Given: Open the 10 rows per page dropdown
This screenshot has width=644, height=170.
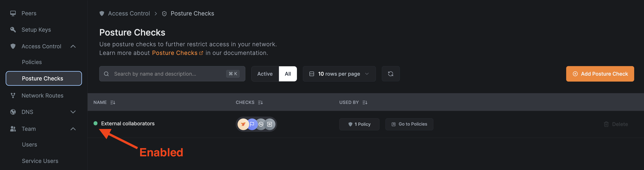Looking at the screenshot, I should 339,74.
